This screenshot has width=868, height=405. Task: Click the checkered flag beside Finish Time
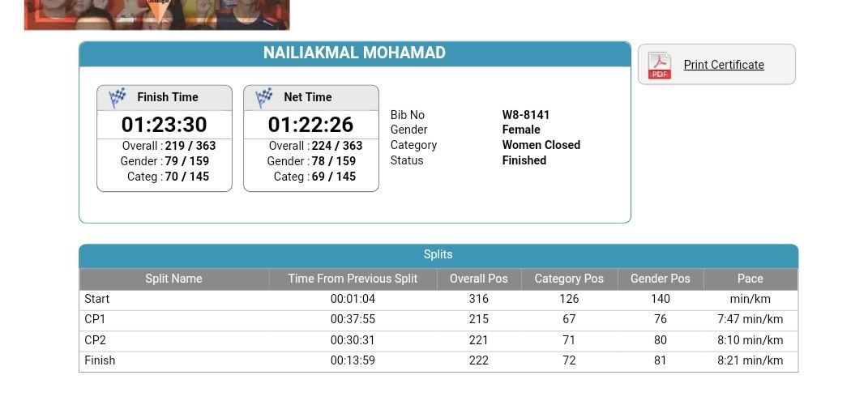[118, 97]
